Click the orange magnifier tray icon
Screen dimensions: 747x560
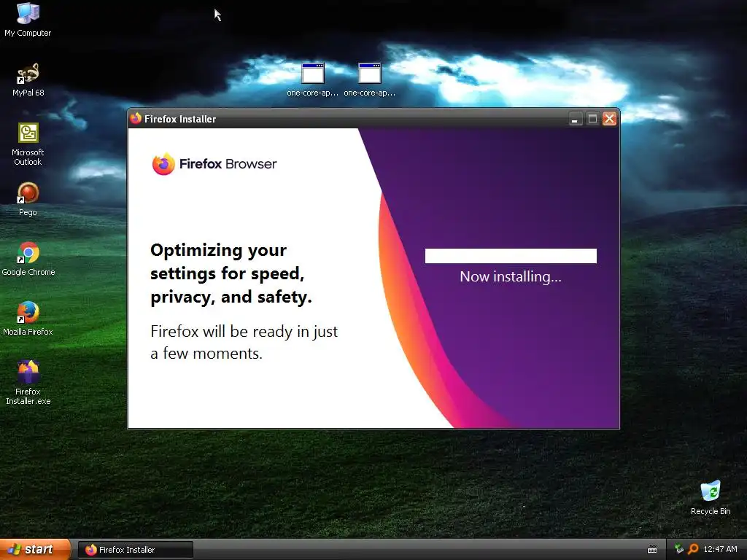coord(693,549)
